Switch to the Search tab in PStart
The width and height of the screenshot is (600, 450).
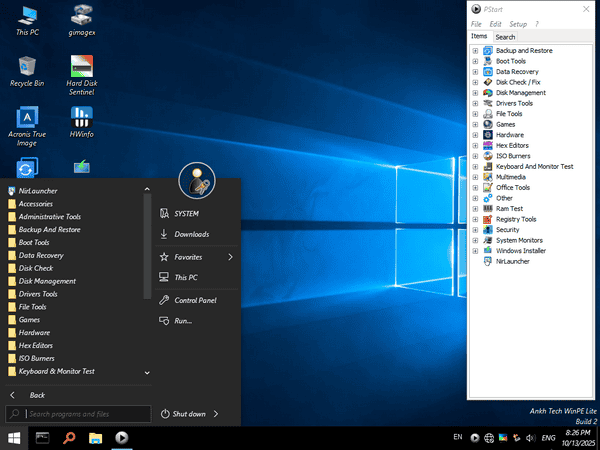coord(505,37)
